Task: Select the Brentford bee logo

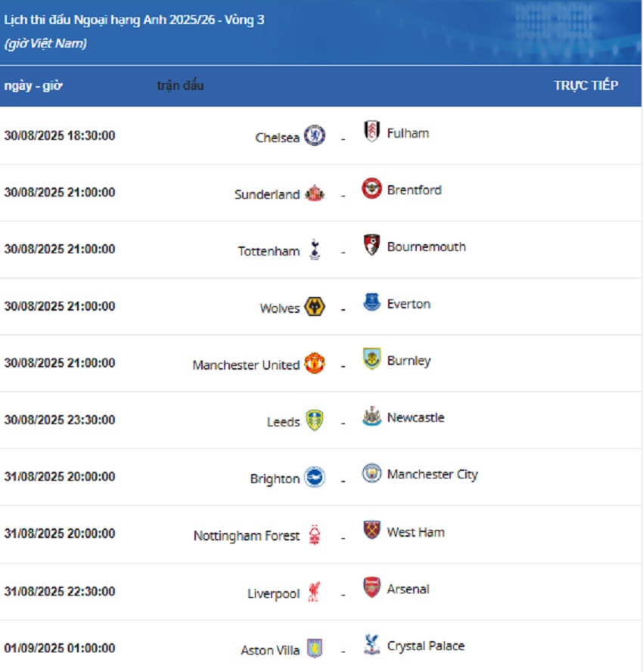Action: 371,188
